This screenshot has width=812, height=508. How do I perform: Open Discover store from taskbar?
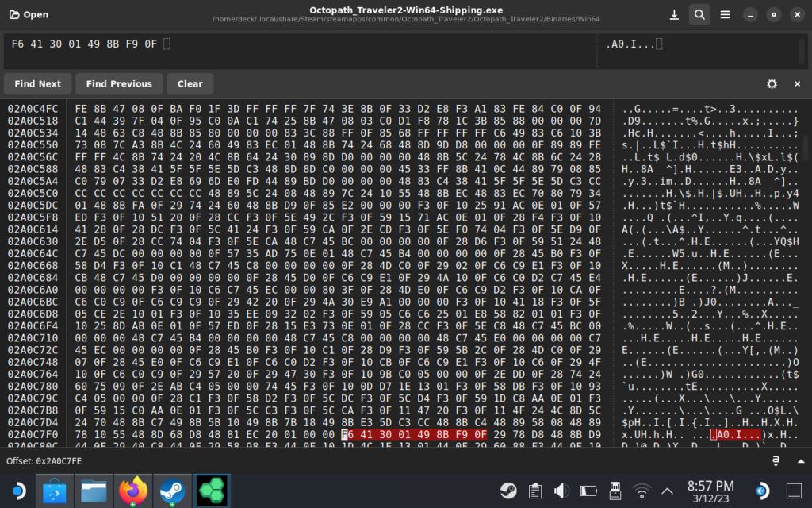pos(54,491)
